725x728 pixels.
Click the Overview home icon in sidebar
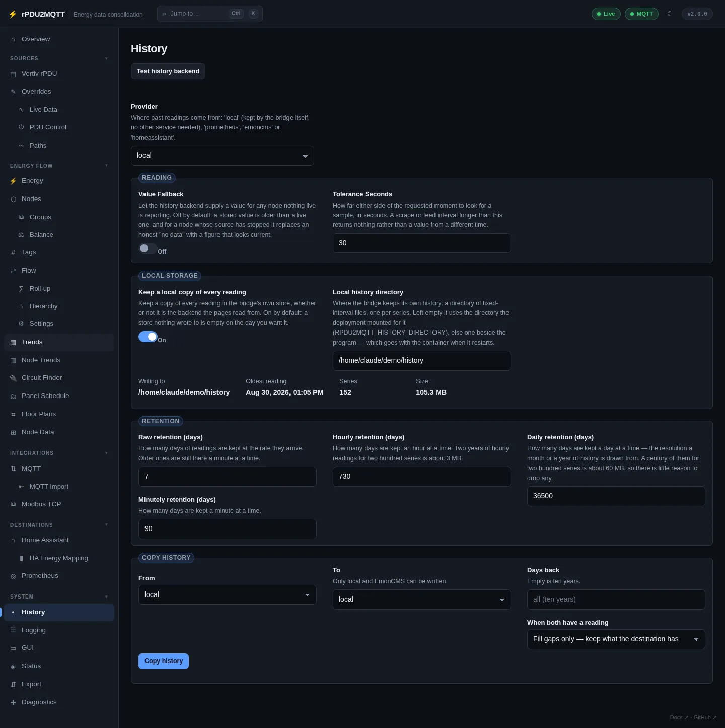click(13, 39)
